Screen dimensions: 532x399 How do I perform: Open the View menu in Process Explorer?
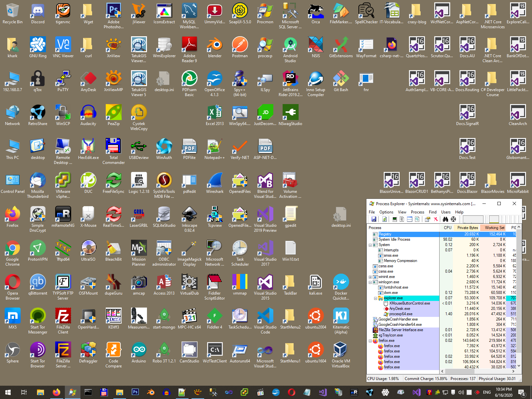click(x=402, y=212)
